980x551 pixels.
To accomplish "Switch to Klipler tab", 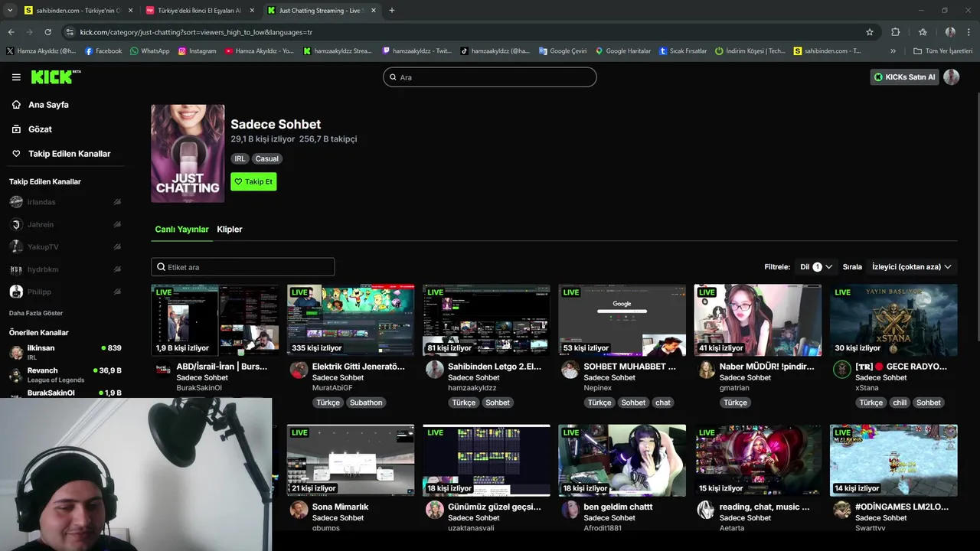I will coord(230,229).
